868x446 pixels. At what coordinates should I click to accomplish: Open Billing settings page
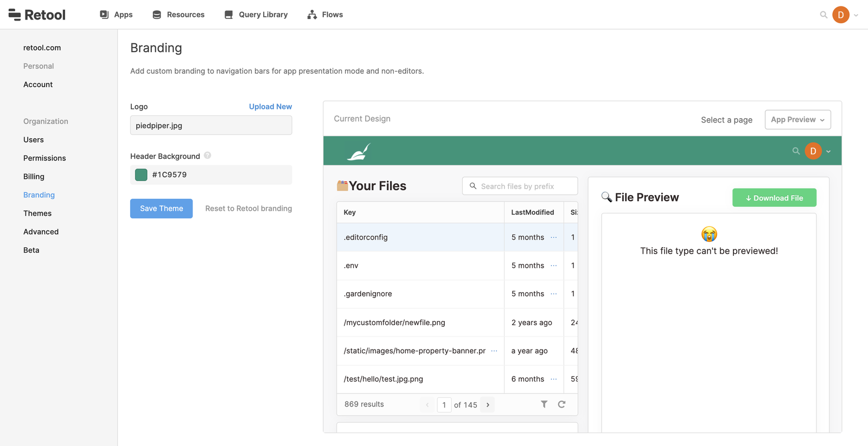[34, 177]
